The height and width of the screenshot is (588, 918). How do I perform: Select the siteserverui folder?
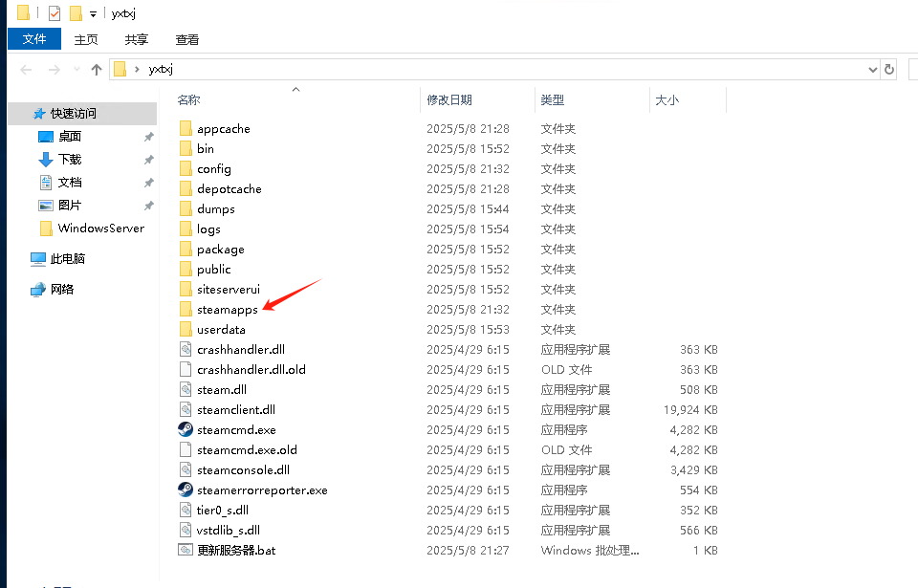pos(229,290)
